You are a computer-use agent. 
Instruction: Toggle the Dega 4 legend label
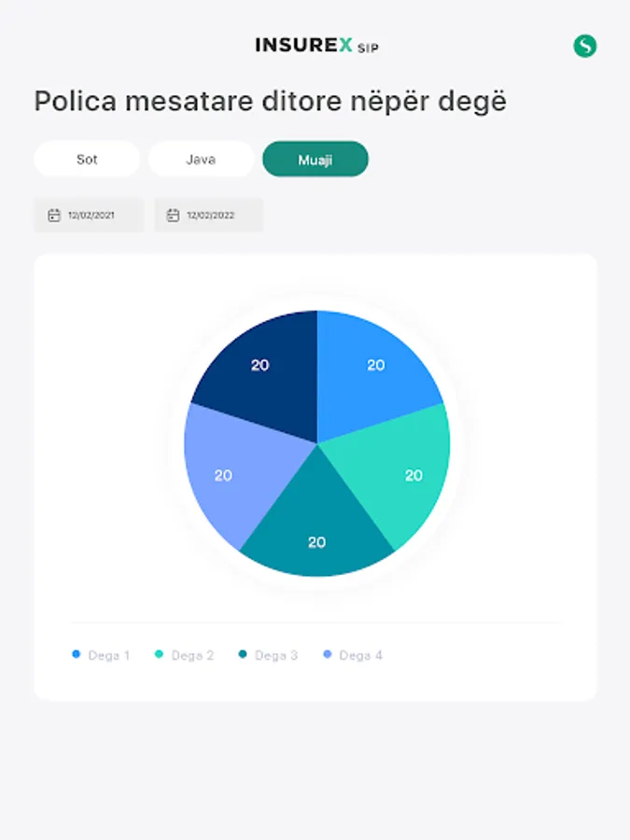pos(360,655)
